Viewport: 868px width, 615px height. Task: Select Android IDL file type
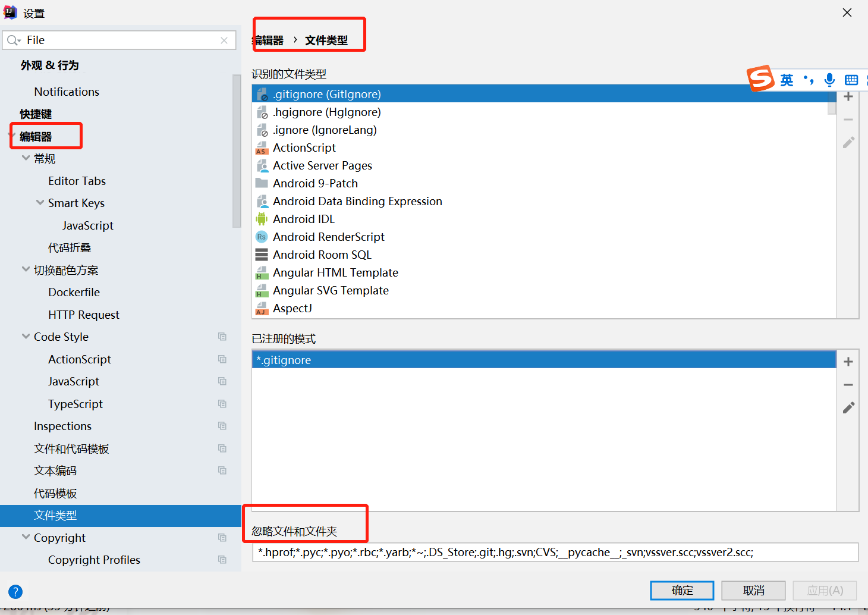coord(303,219)
